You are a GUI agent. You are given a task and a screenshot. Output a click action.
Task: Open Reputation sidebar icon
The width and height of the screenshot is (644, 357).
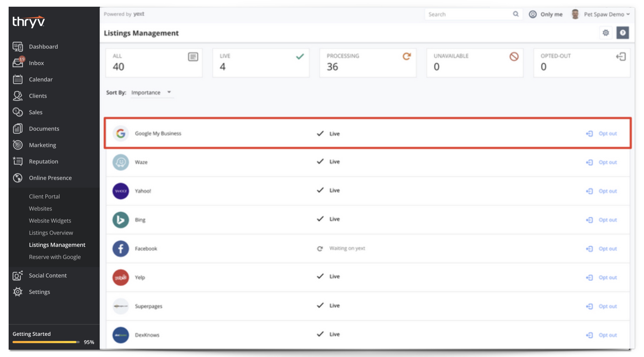click(18, 161)
